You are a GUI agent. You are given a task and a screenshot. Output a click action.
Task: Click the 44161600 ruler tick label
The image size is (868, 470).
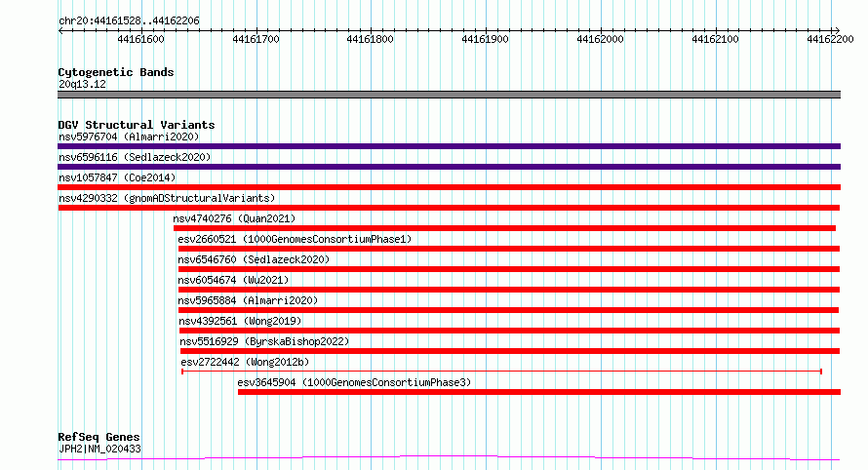[140, 39]
